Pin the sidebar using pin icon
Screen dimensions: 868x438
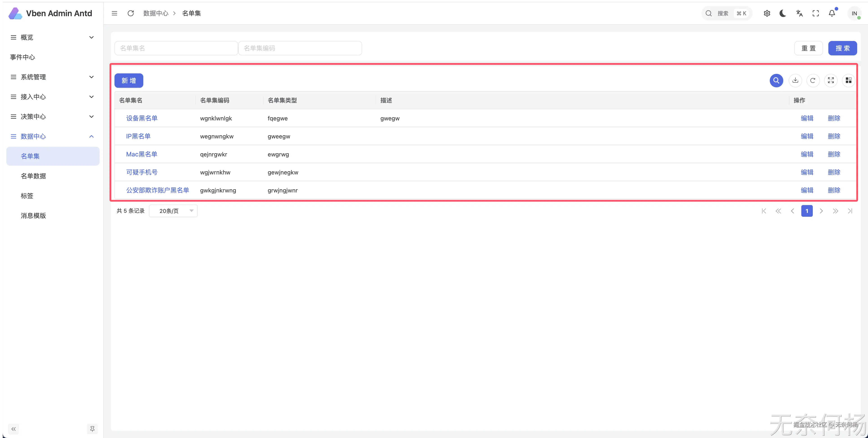[92, 429]
